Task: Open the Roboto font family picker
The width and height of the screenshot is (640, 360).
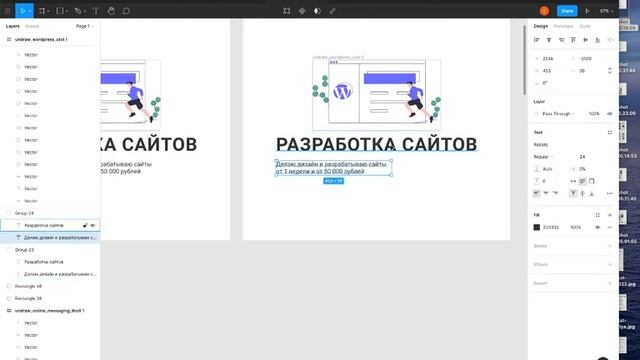Action: (541, 144)
